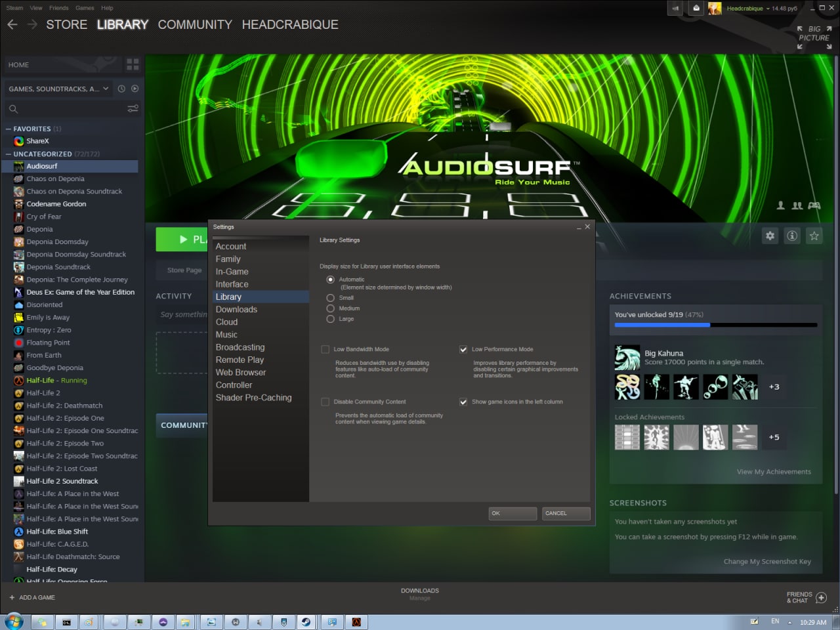Go to the Community tab
The width and height of the screenshot is (840, 630).
coord(195,24)
